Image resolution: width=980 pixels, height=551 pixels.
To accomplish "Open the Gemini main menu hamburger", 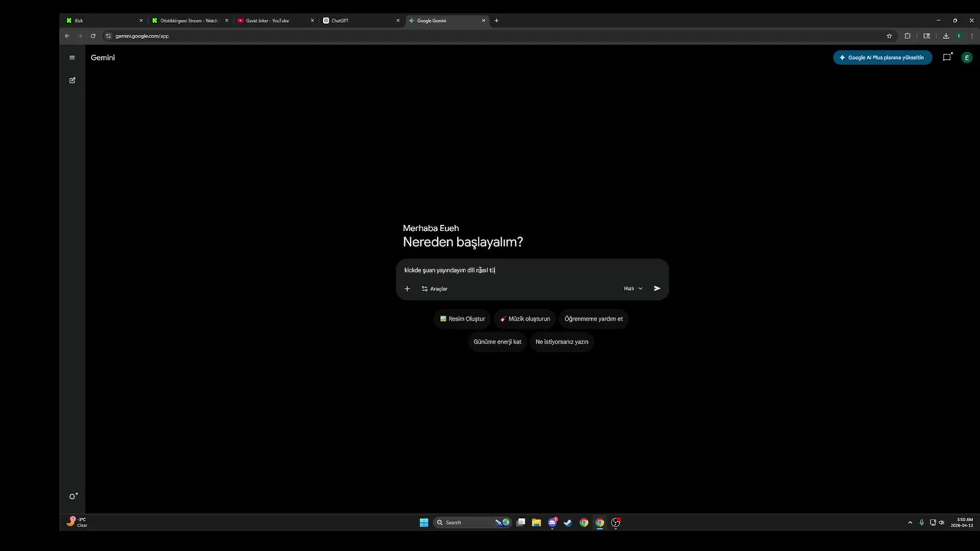I will [x=72, y=57].
